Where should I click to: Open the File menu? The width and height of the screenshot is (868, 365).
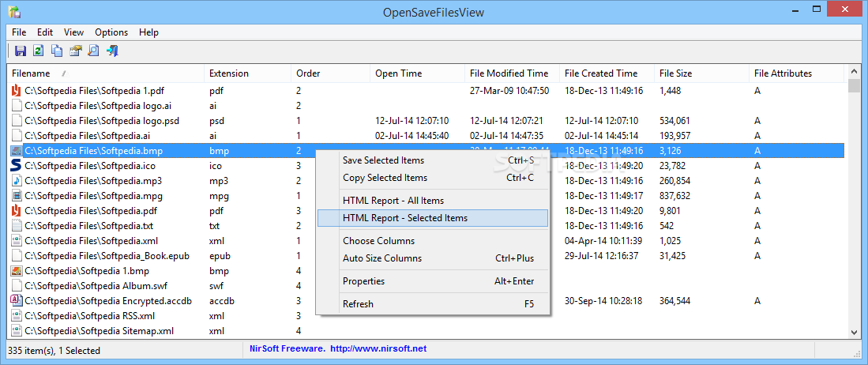[x=19, y=32]
